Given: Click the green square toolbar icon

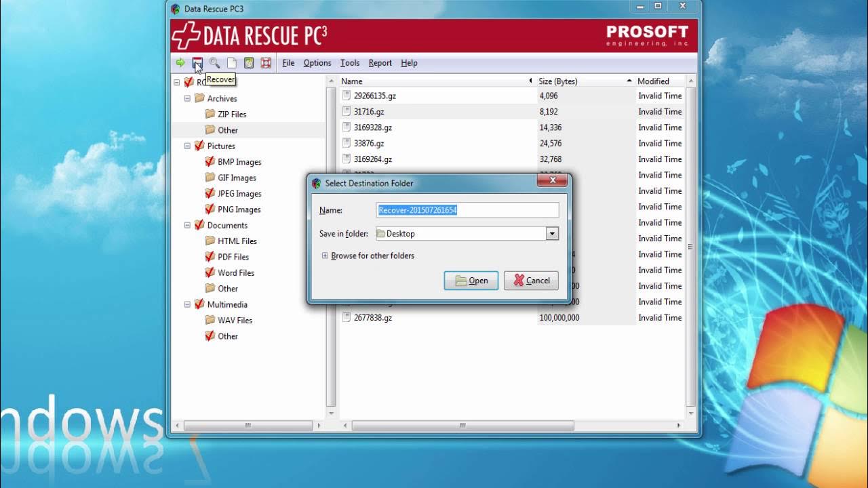Looking at the screenshot, I should click(249, 63).
